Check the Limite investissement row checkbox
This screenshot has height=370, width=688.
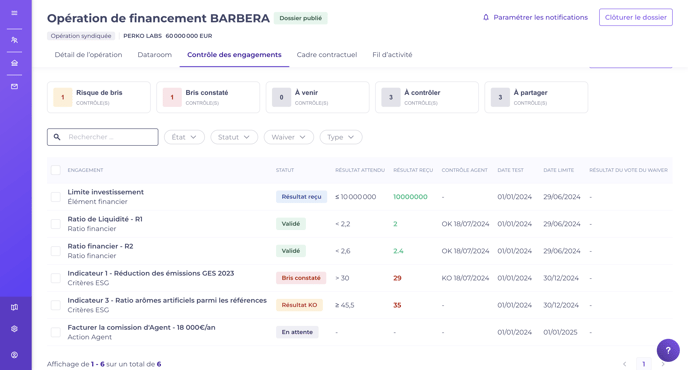click(x=56, y=197)
